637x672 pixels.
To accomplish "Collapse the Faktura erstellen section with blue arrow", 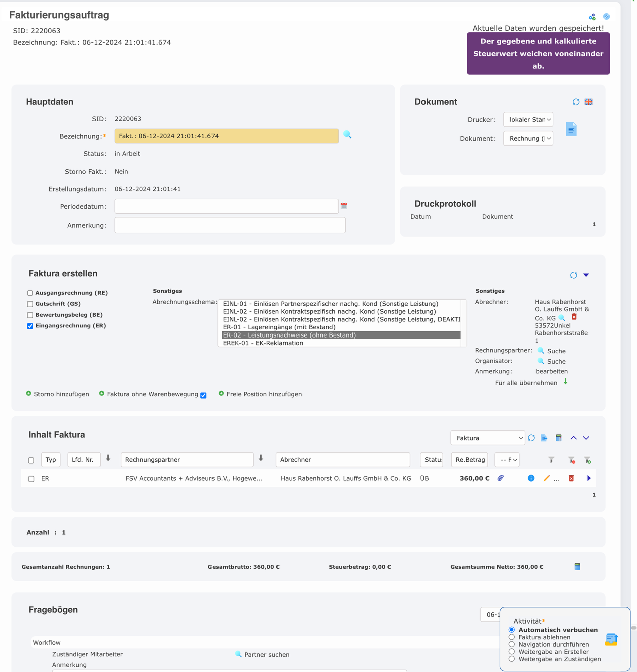I will click(586, 275).
